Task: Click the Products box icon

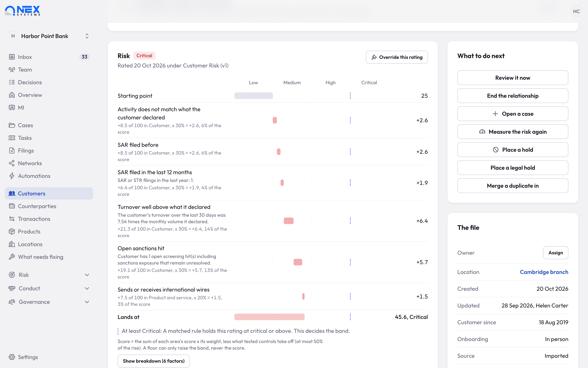Action: pyautogui.click(x=12, y=231)
